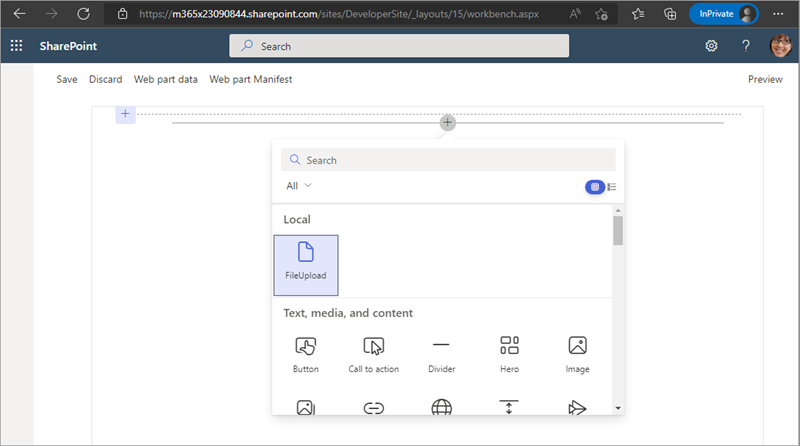Open the browser favorites list
This screenshot has height=446, width=800.
(638, 14)
